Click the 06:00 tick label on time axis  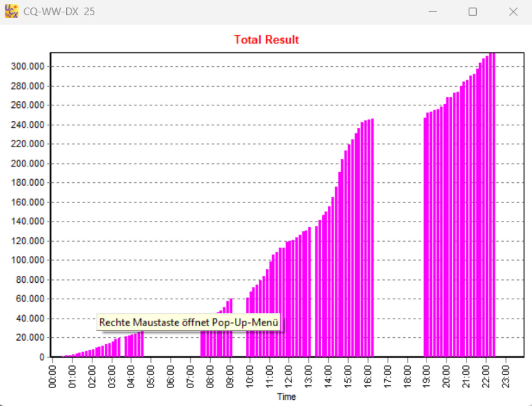coord(171,377)
